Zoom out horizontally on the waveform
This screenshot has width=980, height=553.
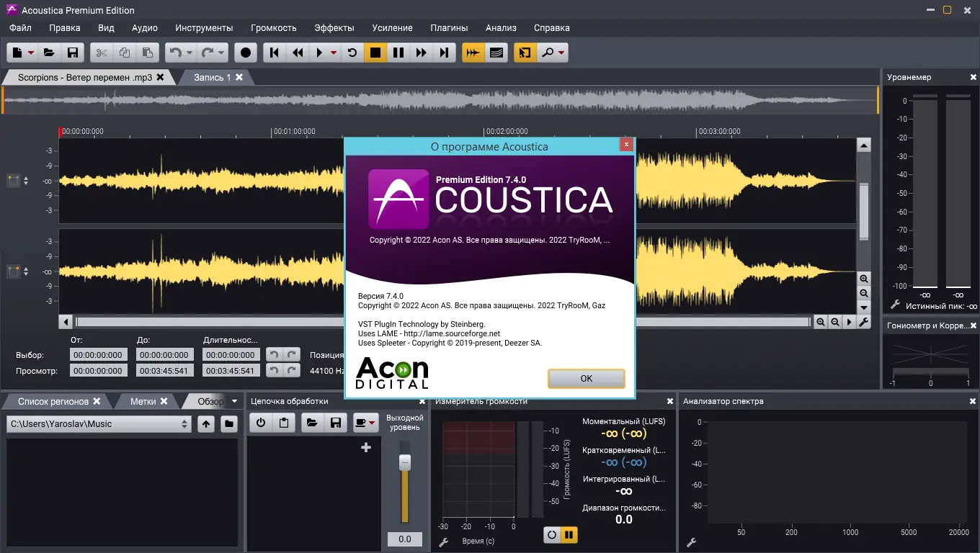(x=834, y=323)
